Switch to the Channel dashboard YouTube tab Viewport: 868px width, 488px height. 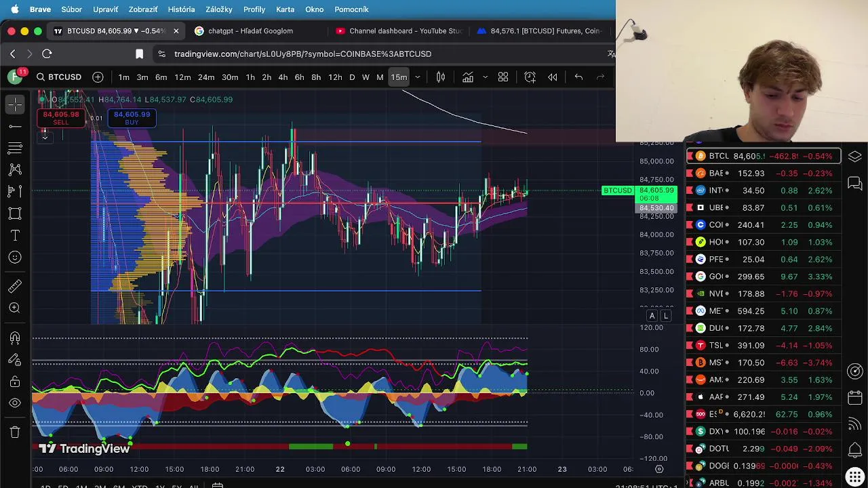[400, 30]
